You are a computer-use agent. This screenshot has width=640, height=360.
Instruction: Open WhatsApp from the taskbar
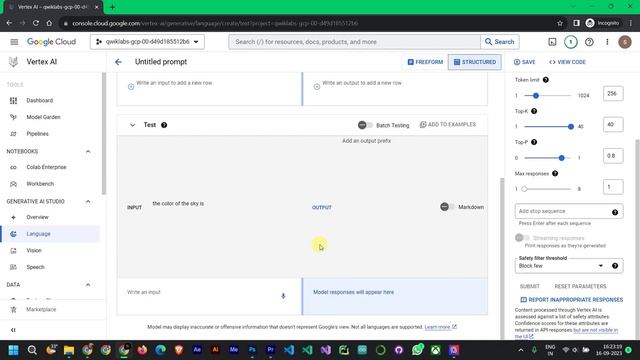(418, 350)
